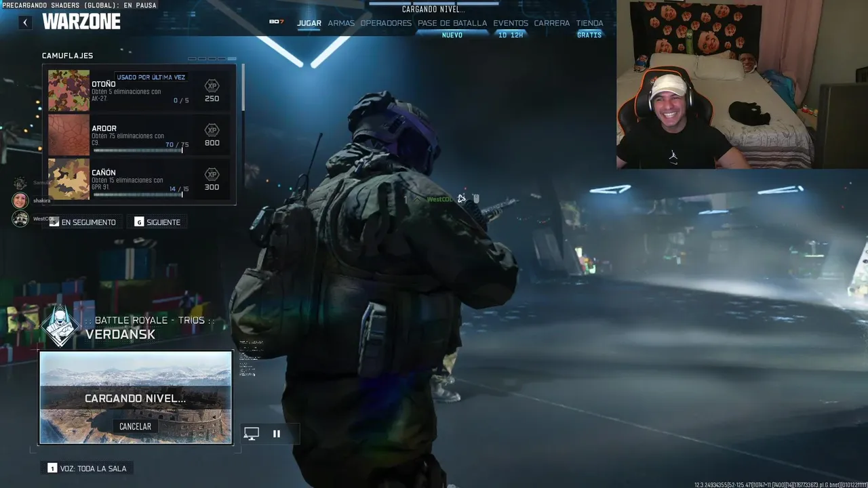The image size is (868, 488).
Task: Select the Ardor camo thumbnail
Action: pos(68,135)
